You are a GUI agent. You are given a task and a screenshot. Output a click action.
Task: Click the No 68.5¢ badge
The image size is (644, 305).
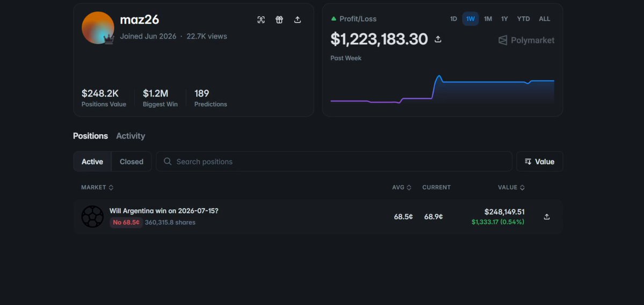tap(126, 222)
